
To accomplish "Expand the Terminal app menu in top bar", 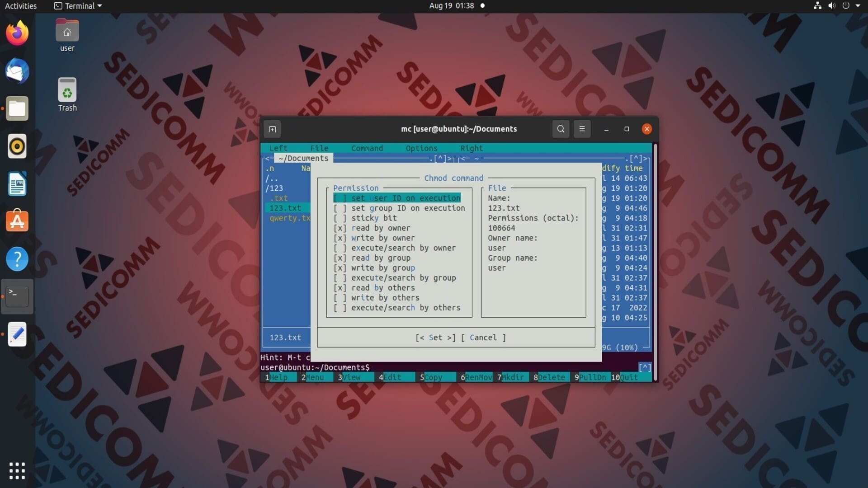I will (x=78, y=6).
